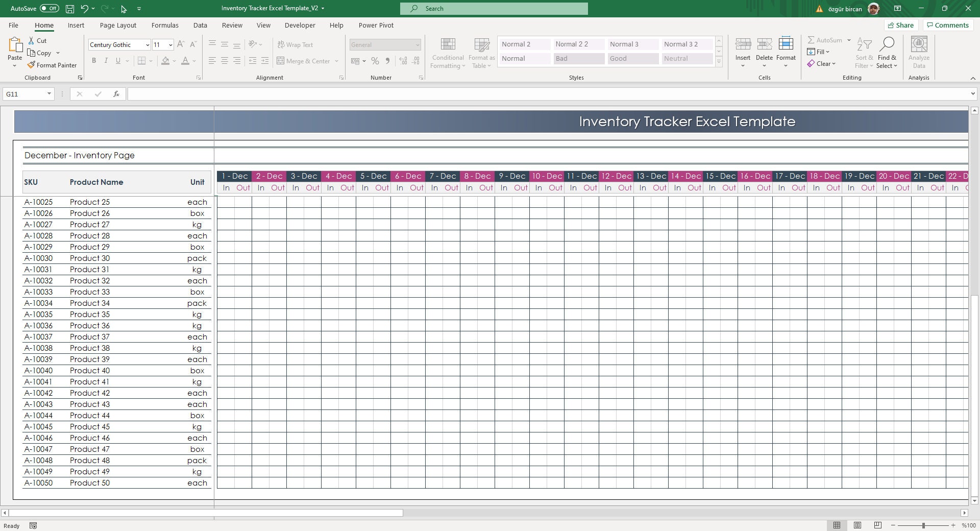Apply the Normal 2 cell style

click(x=524, y=44)
